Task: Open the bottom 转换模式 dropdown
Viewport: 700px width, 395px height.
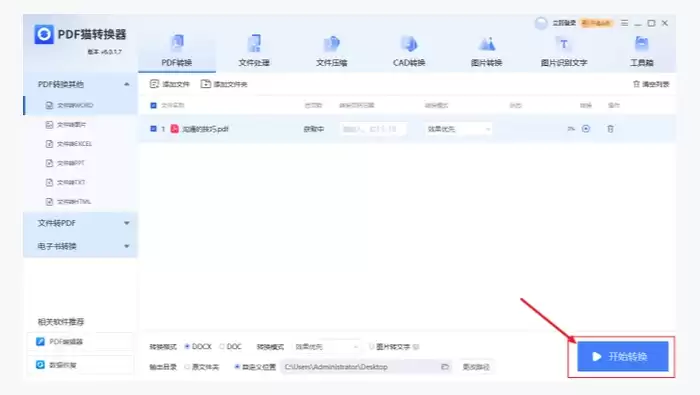Action: [x=327, y=346]
